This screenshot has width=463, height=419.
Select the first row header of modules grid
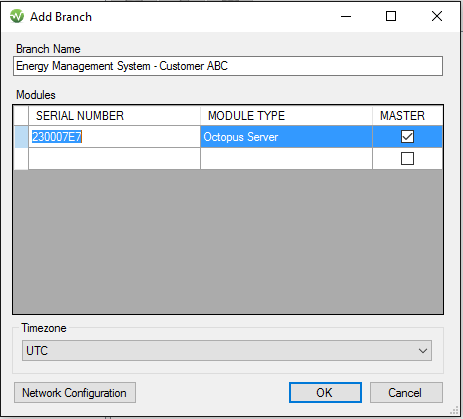pyautogui.click(x=21, y=137)
